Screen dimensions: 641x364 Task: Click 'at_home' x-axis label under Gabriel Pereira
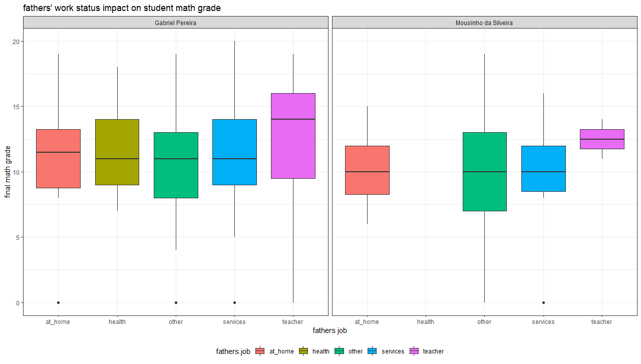coord(58,322)
